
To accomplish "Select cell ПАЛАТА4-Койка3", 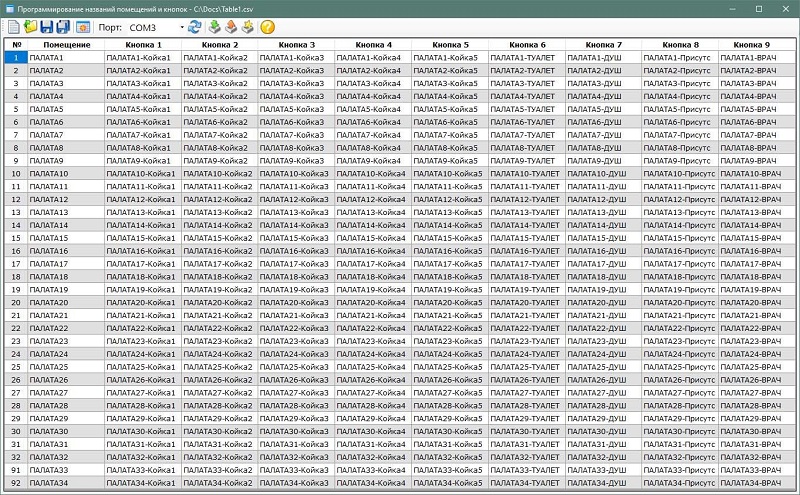I will (x=296, y=96).
